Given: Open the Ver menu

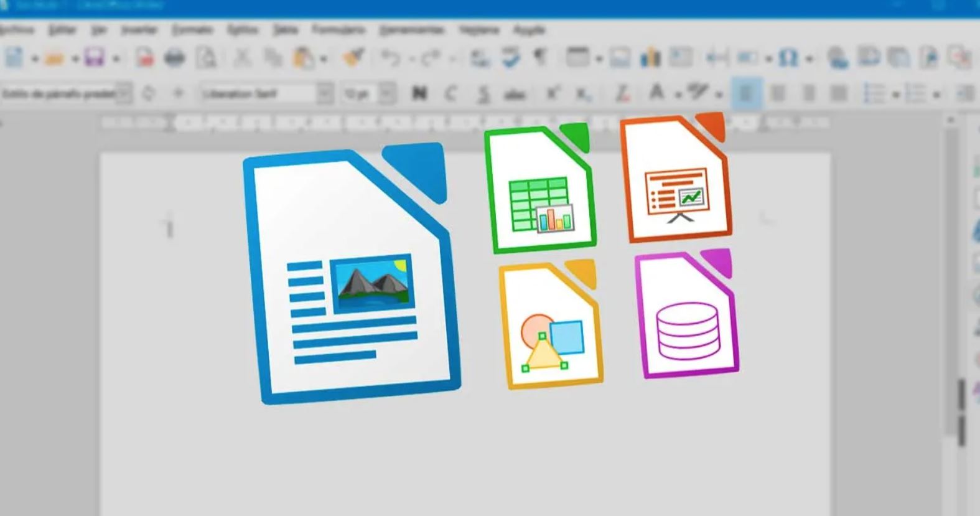Looking at the screenshot, I should (98, 29).
